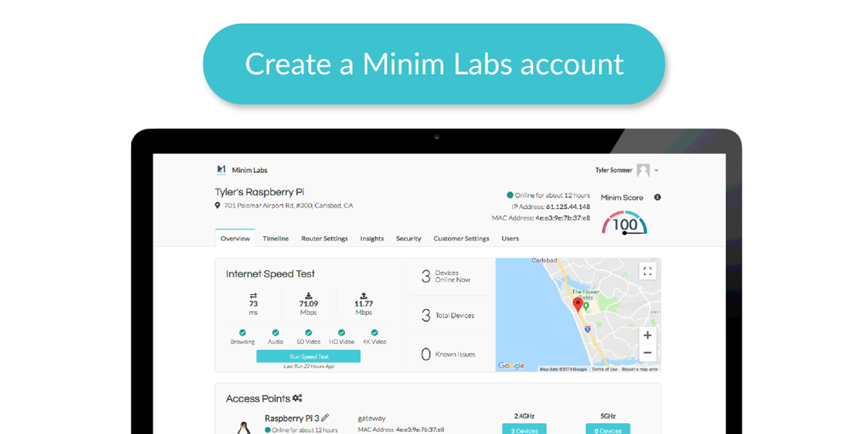This screenshot has width=868, height=434.
Task: Edit Raspberry Pi 3 name pencil icon
Action: click(325, 418)
